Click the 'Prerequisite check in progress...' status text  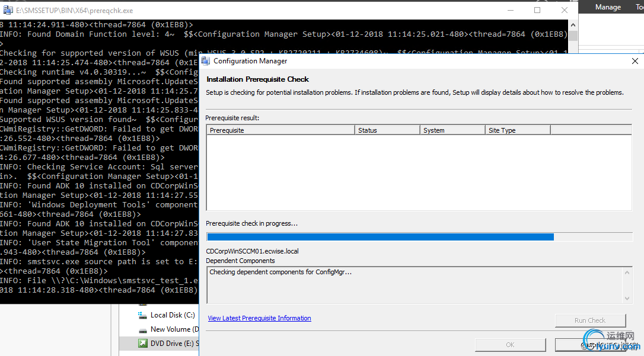click(252, 223)
